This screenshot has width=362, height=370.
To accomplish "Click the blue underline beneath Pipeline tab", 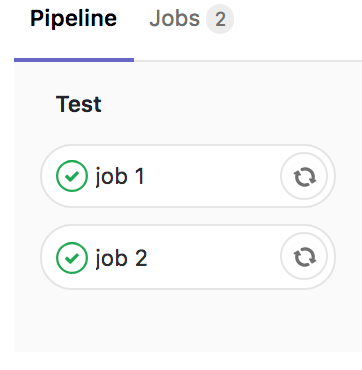I will click(74, 60).
